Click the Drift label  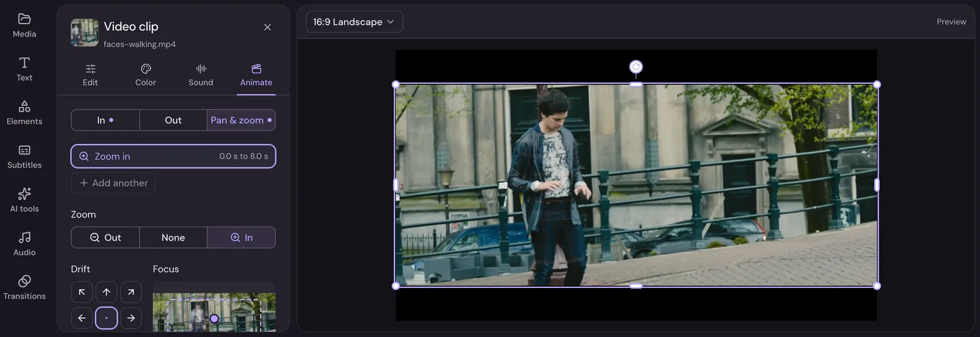[x=80, y=269]
